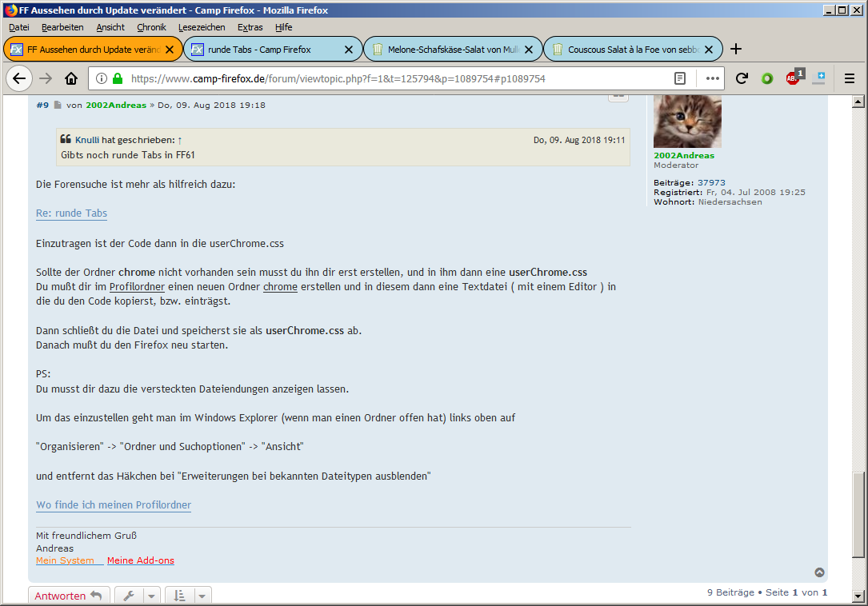Click the scrollbar up arrow
The image size is (868, 606).
(858, 102)
